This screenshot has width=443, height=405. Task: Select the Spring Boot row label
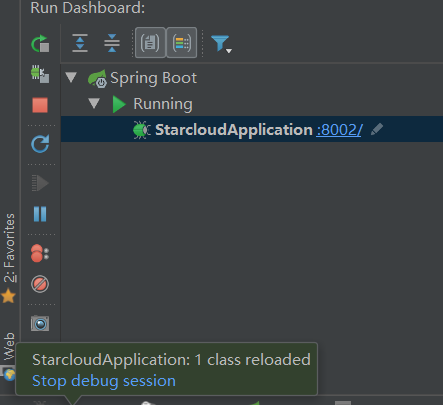pos(153,78)
